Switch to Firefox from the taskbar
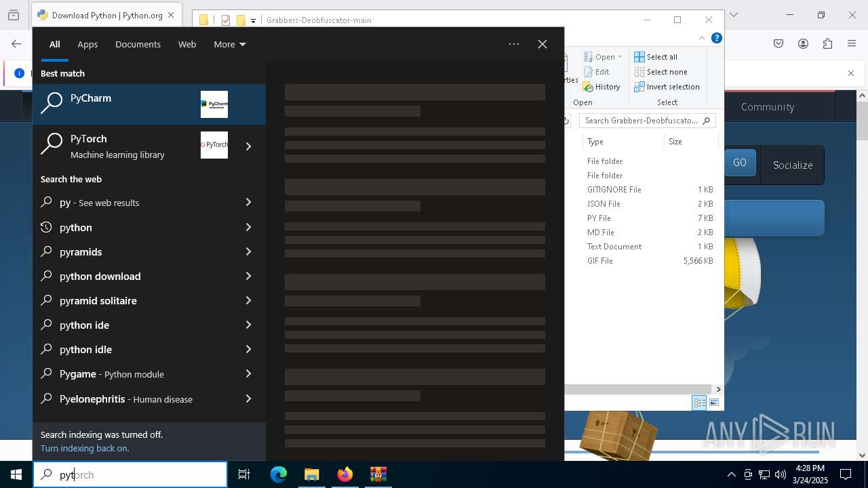Screen dimensions: 868x488 [345, 474]
